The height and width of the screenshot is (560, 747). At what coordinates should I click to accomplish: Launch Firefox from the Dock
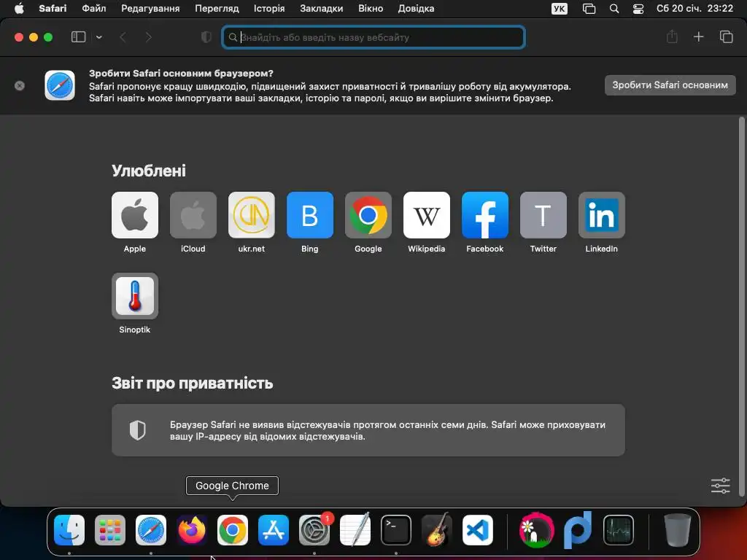click(192, 530)
